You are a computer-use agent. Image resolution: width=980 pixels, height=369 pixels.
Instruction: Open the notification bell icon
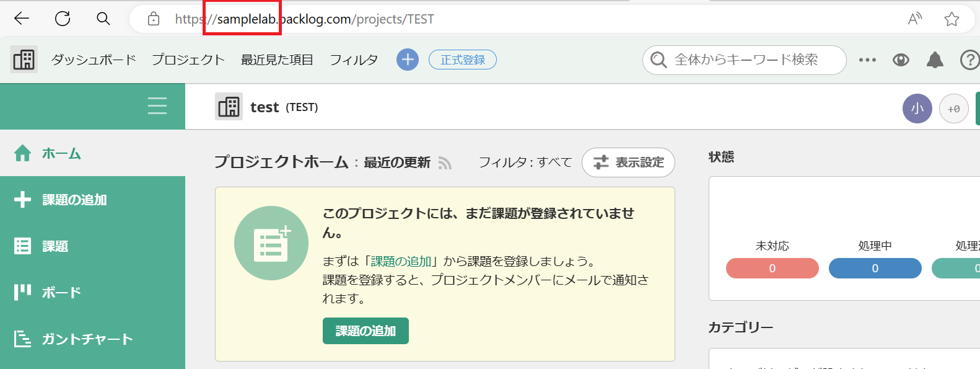pos(935,60)
